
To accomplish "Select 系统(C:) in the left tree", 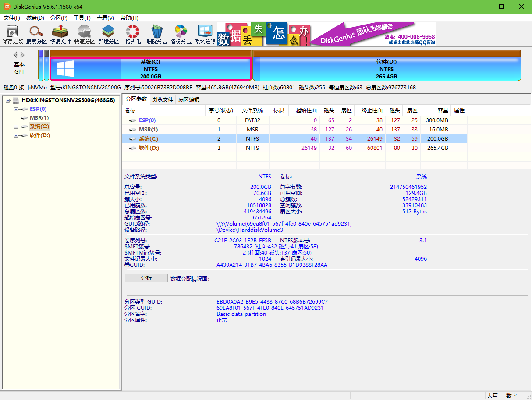I will (39, 127).
